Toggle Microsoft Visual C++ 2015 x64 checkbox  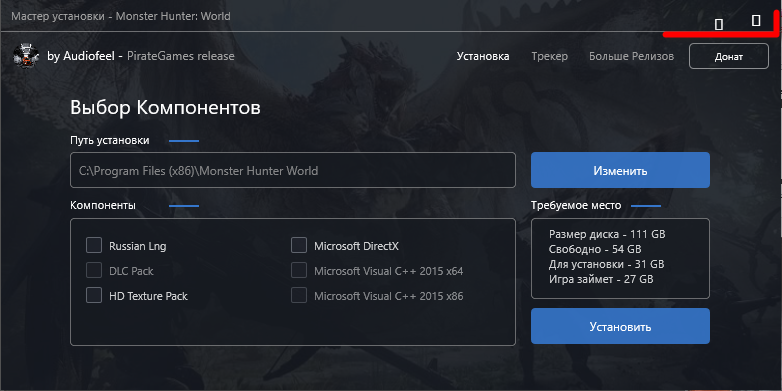[x=299, y=271]
